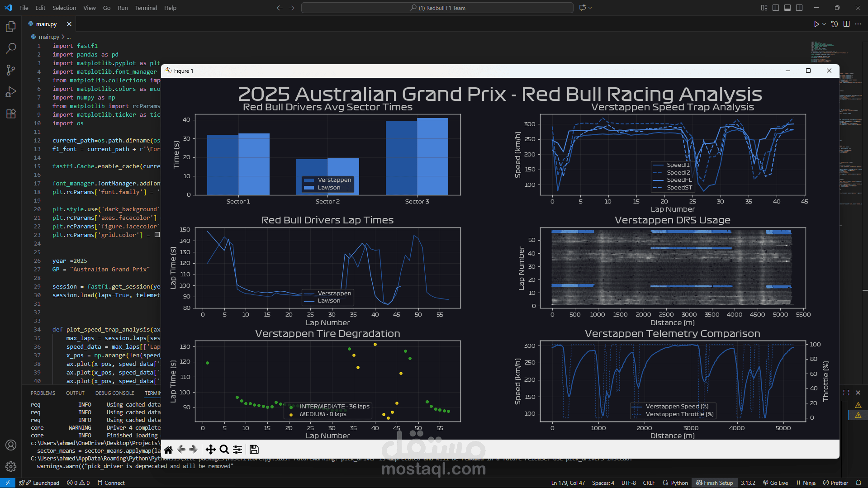Switch to the OUTPUT panel tab

pos(75,393)
